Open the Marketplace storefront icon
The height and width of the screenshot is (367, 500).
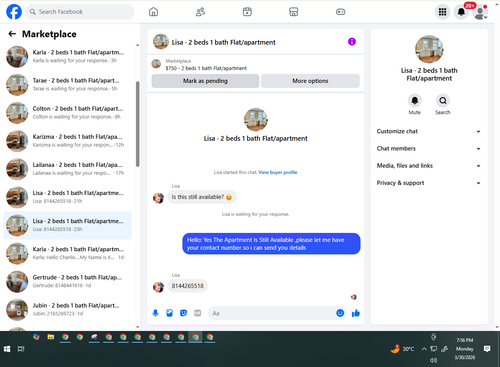293,12
